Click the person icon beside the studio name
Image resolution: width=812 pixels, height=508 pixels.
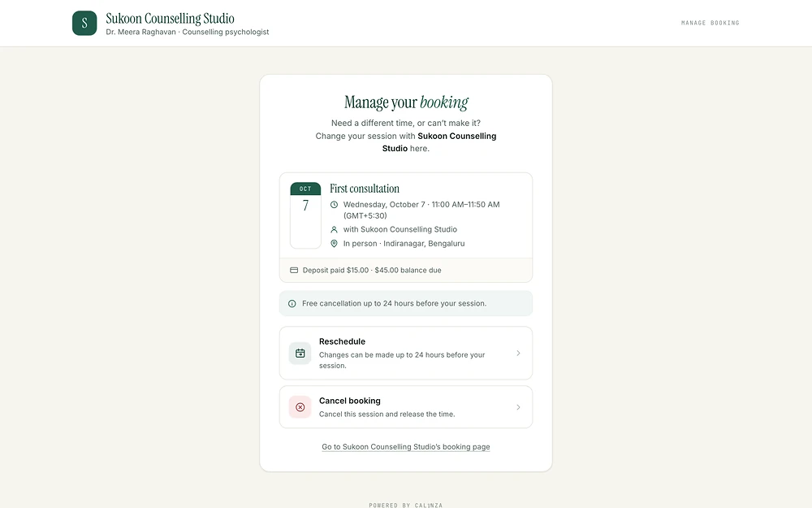(334, 230)
